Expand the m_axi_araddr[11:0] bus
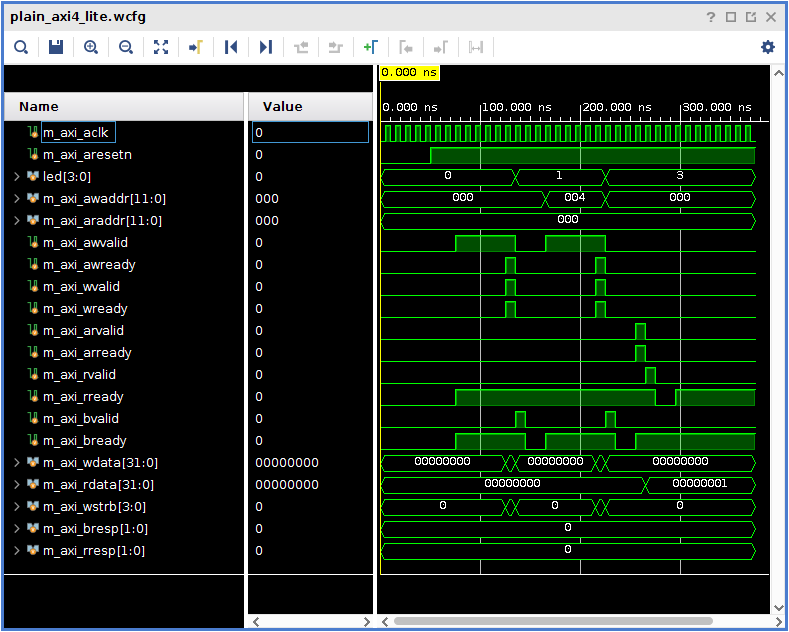789x632 pixels. coord(17,221)
